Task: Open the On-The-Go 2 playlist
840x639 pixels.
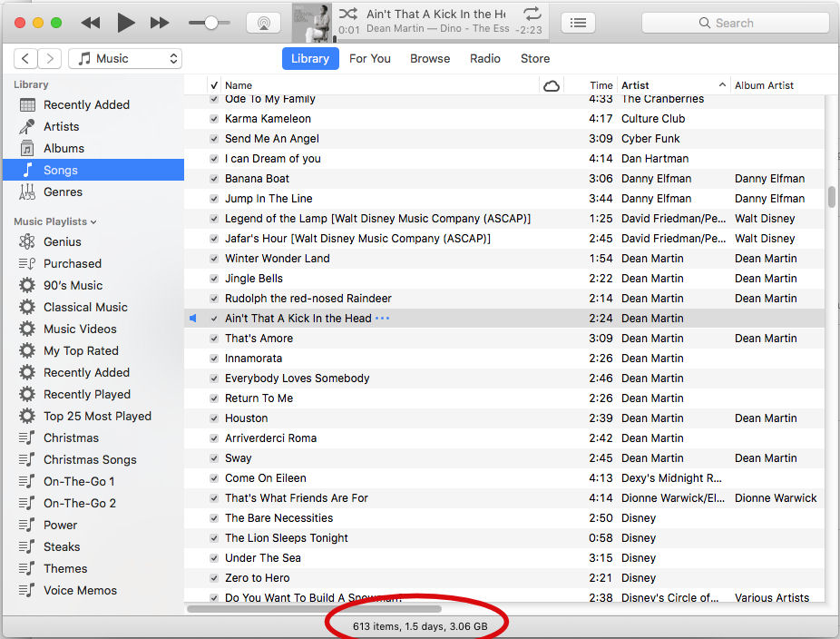Action: click(93, 504)
